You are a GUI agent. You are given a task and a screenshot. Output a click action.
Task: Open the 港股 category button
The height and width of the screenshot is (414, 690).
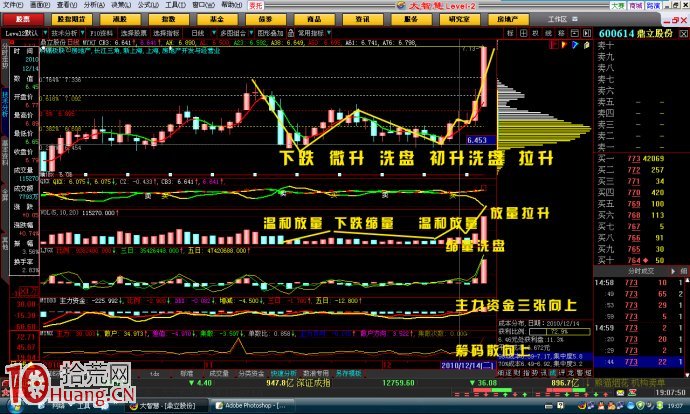pos(120,19)
